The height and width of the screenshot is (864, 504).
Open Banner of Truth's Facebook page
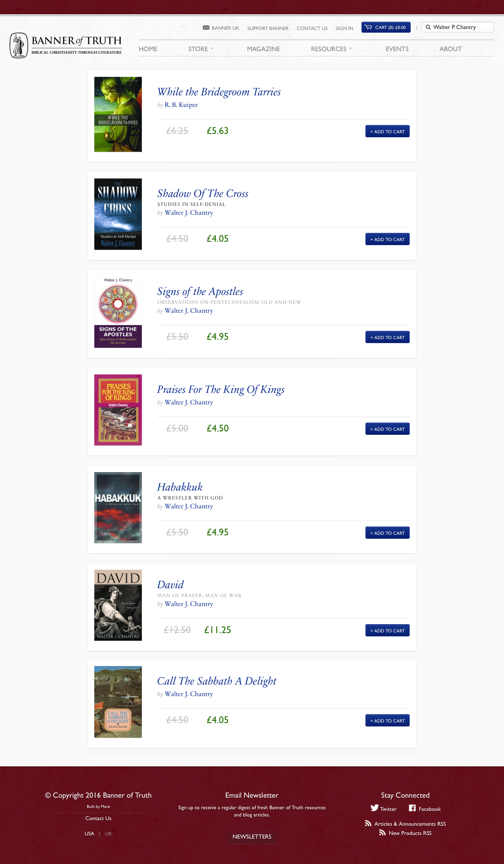[x=425, y=809]
